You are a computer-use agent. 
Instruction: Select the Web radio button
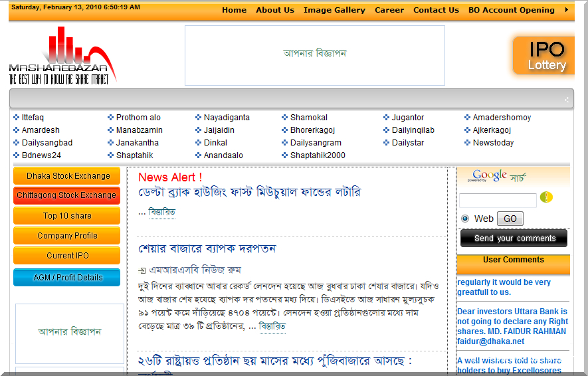[465, 219]
